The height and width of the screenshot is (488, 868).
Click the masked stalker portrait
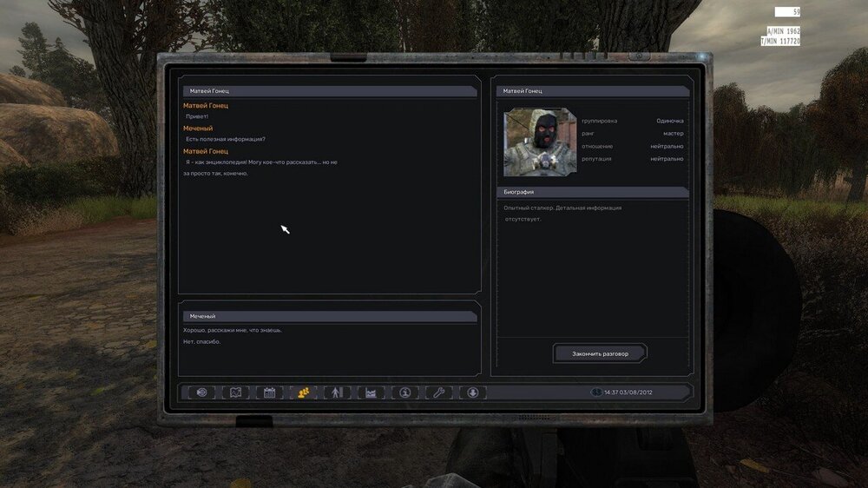(540, 142)
